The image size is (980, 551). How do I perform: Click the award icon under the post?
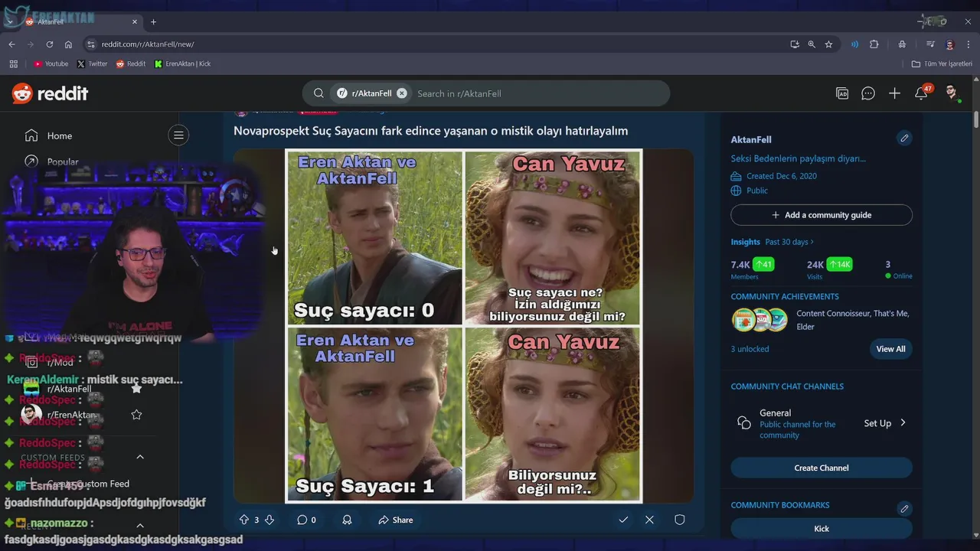pyautogui.click(x=347, y=520)
